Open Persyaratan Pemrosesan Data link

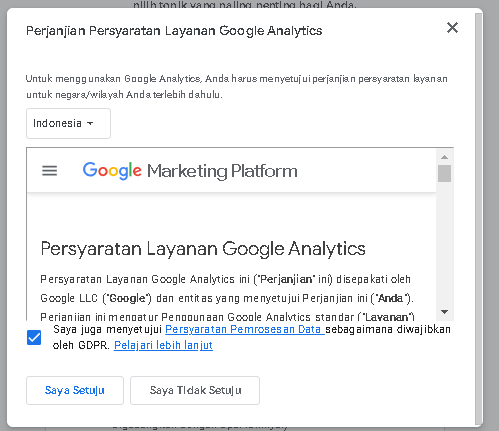pos(245,329)
